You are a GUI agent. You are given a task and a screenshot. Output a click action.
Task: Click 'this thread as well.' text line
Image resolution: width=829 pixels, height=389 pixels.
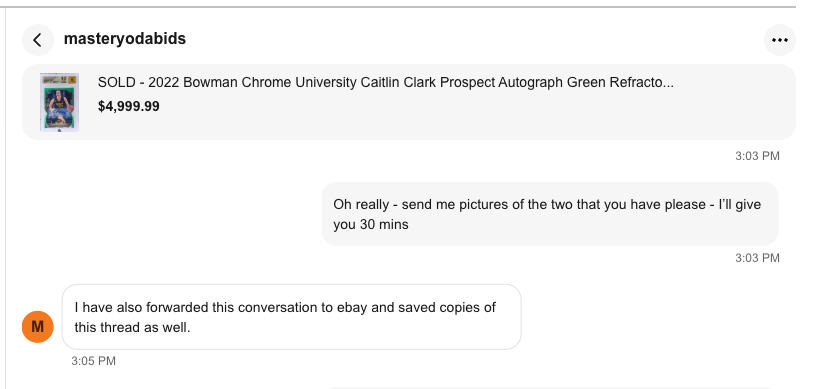pyautogui.click(x=132, y=327)
